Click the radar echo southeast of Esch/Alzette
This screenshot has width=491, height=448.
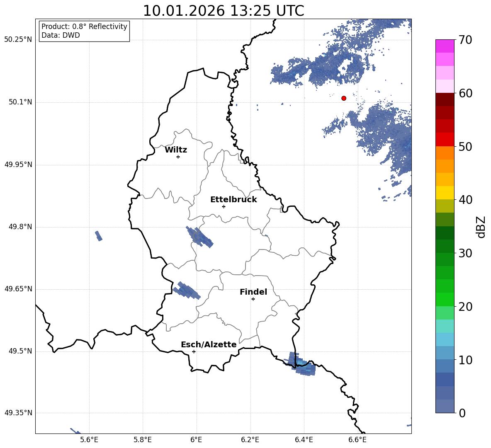[300, 364]
